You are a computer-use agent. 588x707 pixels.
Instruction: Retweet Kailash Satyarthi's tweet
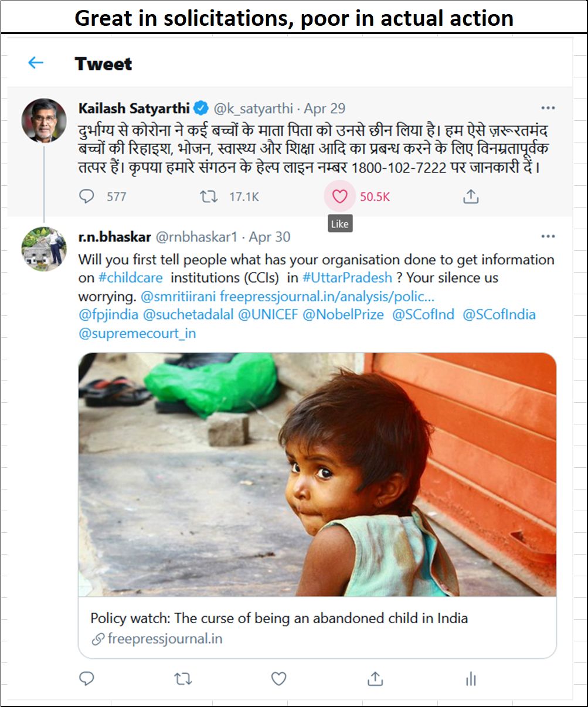coord(209,196)
